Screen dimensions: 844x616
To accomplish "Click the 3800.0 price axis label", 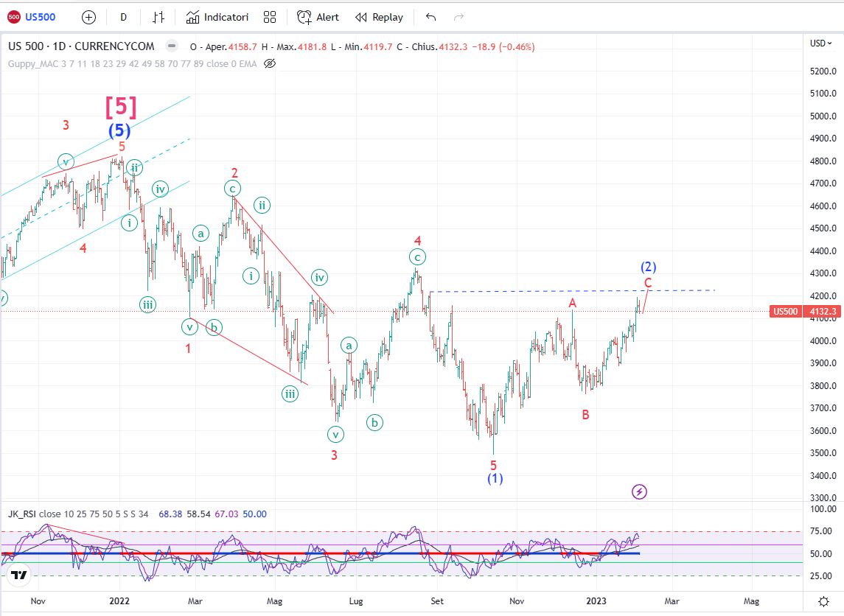I will point(823,386).
